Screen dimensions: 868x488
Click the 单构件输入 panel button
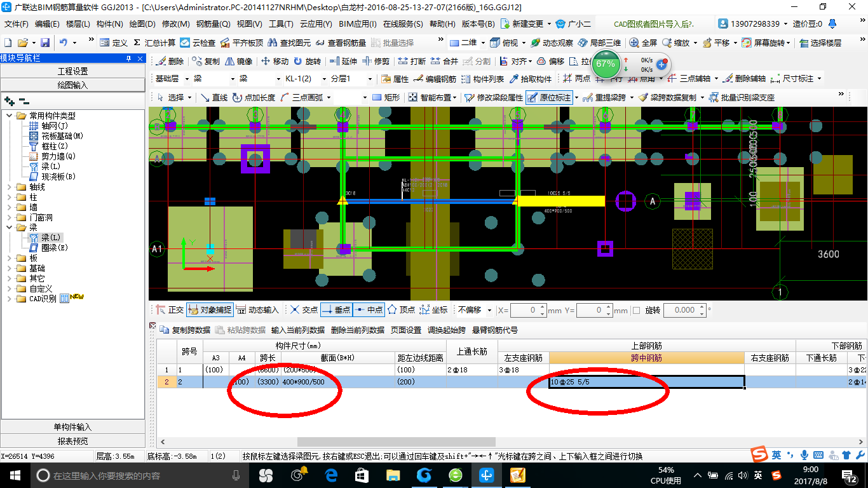(73, 427)
